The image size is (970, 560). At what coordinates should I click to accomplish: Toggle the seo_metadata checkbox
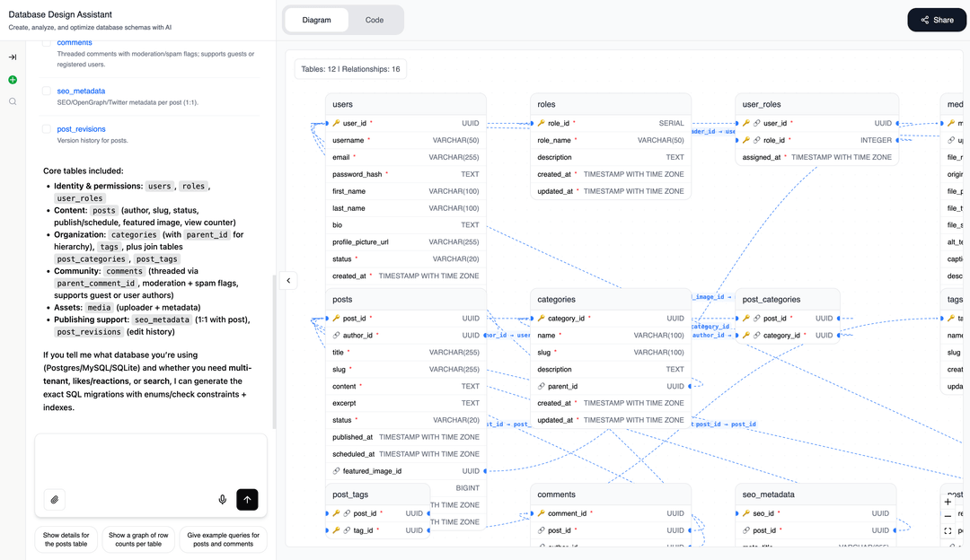coord(47,91)
